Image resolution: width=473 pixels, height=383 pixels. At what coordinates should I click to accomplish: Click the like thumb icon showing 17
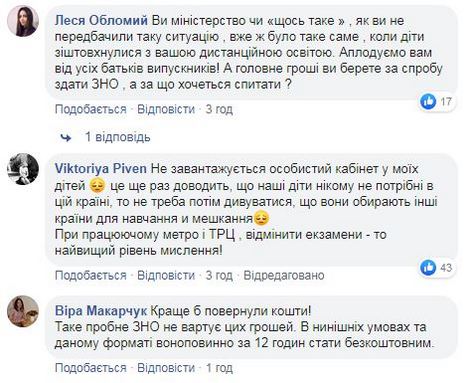[x=428, y=101]
